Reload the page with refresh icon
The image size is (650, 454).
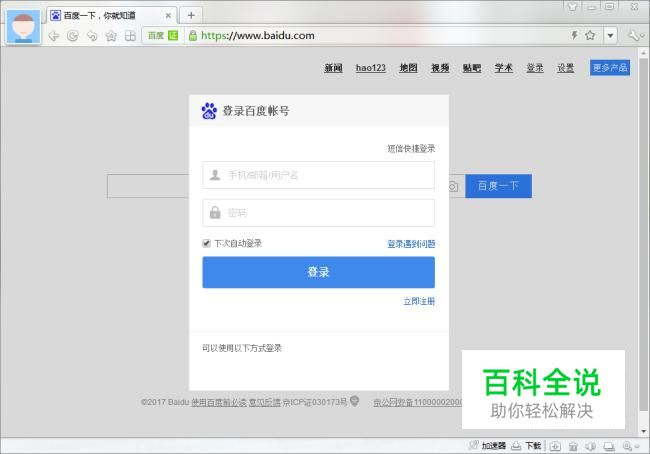(73, 36)
